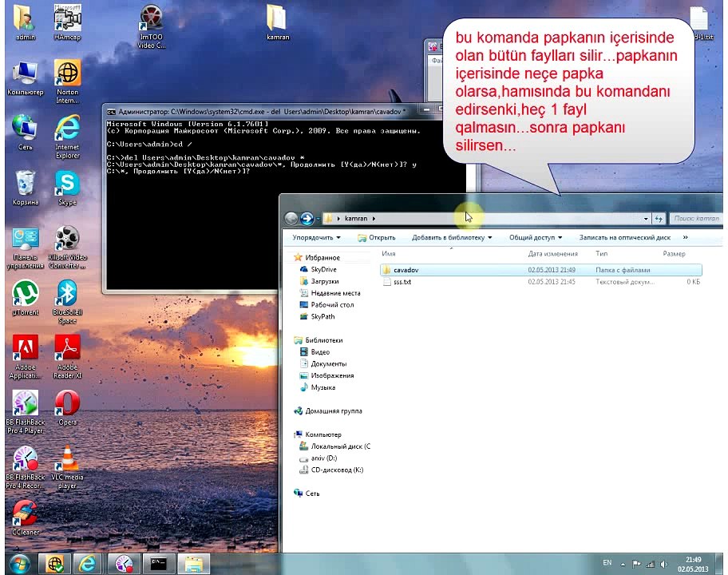728x575 pixels.
Task: Switch to cmd.exe taskbar button
Action: coord(159,564)
